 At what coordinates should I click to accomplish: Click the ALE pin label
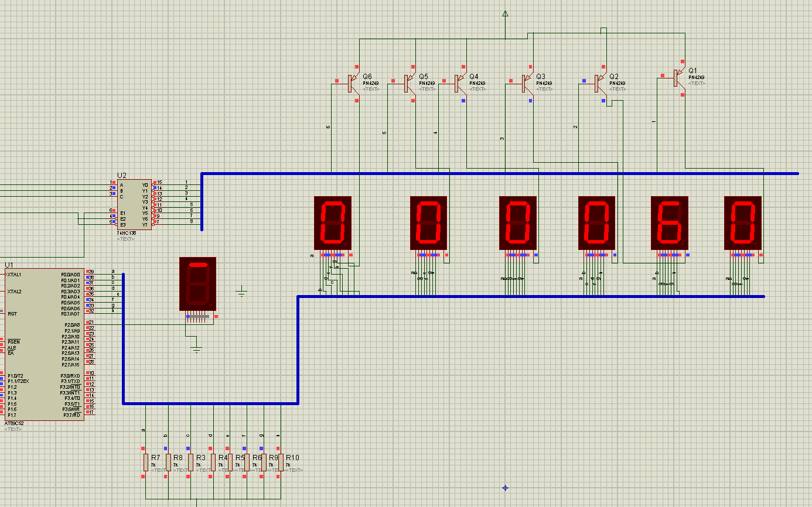point(12,348)
